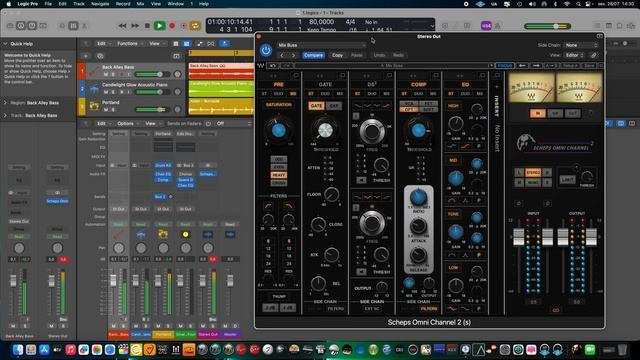Click the PRE module expand icon
This screenshot has width=640, height=360.
296,76
